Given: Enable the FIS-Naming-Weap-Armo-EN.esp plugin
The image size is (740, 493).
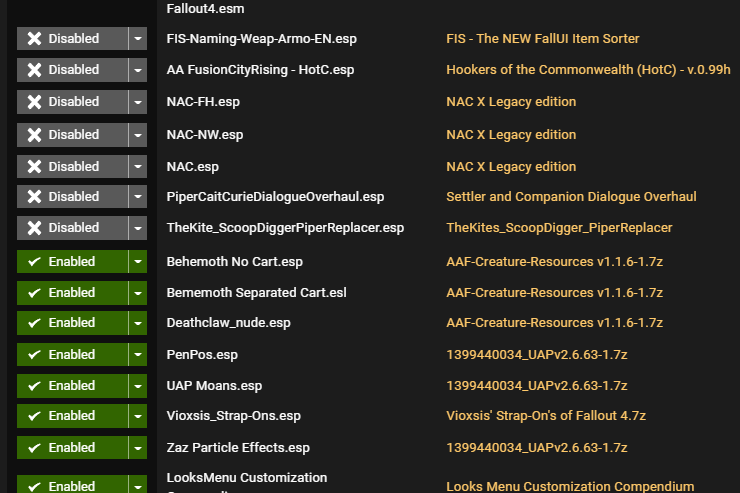Looking at the screenshot, I should [x=72, y=39].
